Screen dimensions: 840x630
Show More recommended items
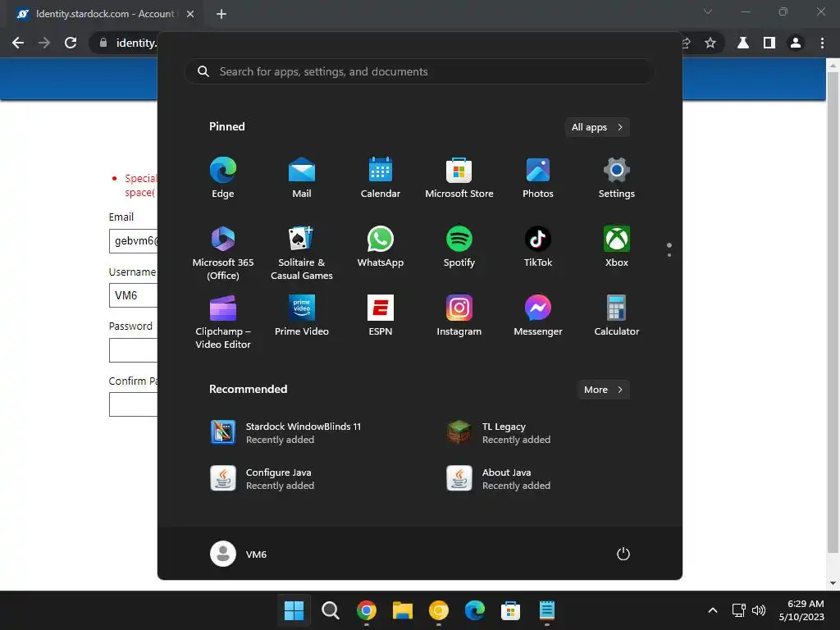tap(603, 390)
